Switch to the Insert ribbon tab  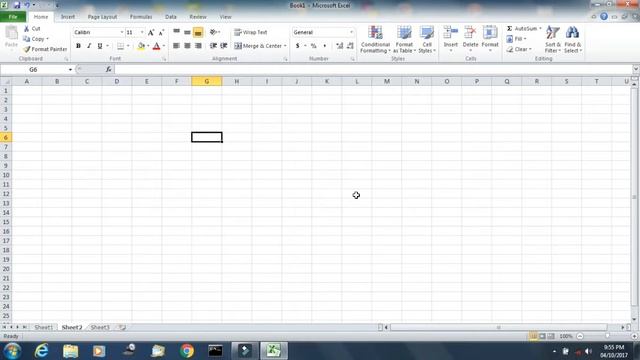click(68, 17)
